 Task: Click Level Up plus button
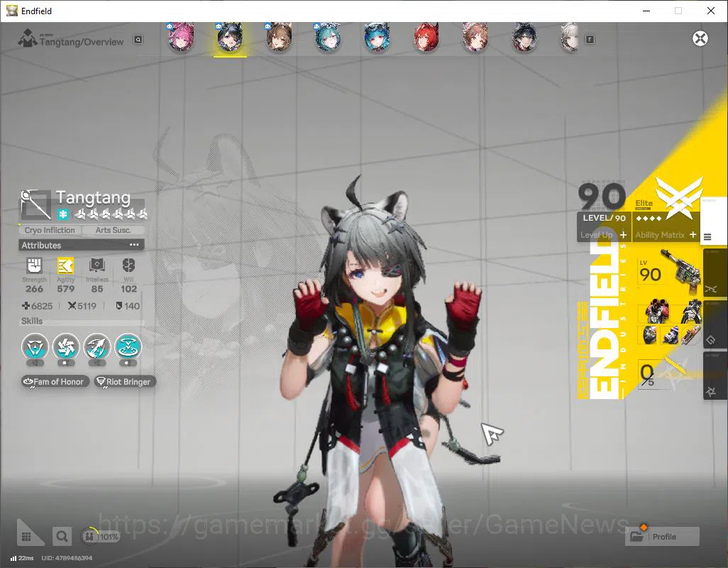[623, 235]
